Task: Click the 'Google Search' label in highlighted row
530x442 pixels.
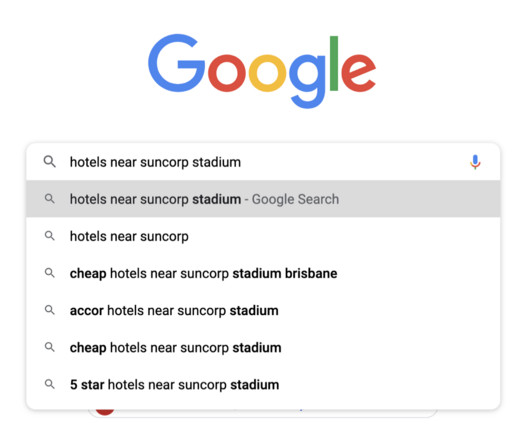Action: 295,199
